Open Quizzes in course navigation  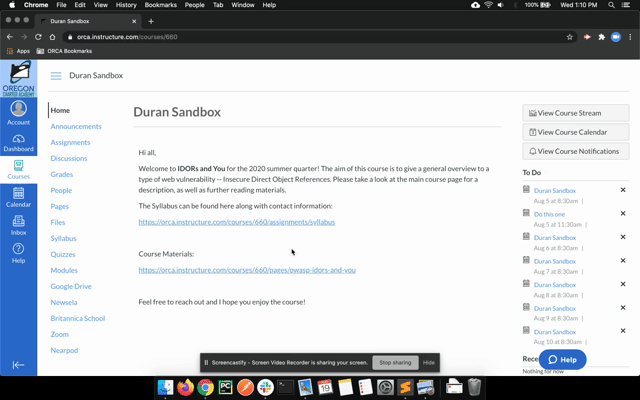pyautogui.click(x=63, y=254)
